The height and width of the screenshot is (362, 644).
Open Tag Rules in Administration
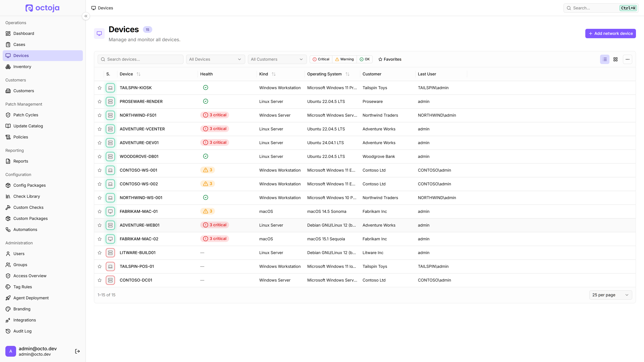[43, 287]
